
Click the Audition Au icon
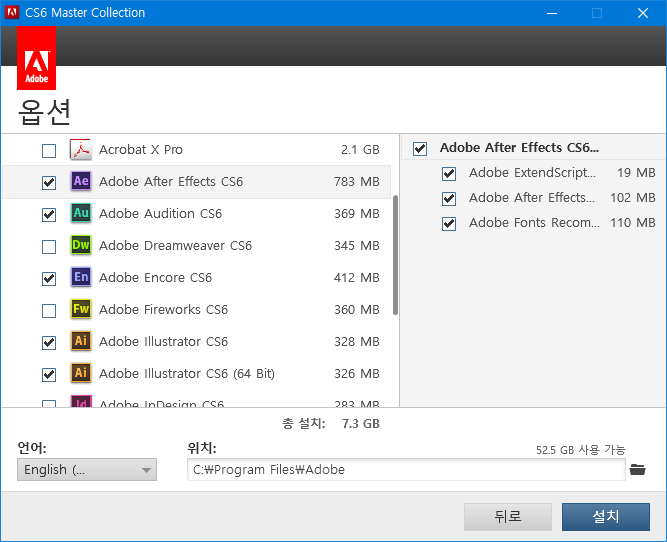tap(81, 213)
